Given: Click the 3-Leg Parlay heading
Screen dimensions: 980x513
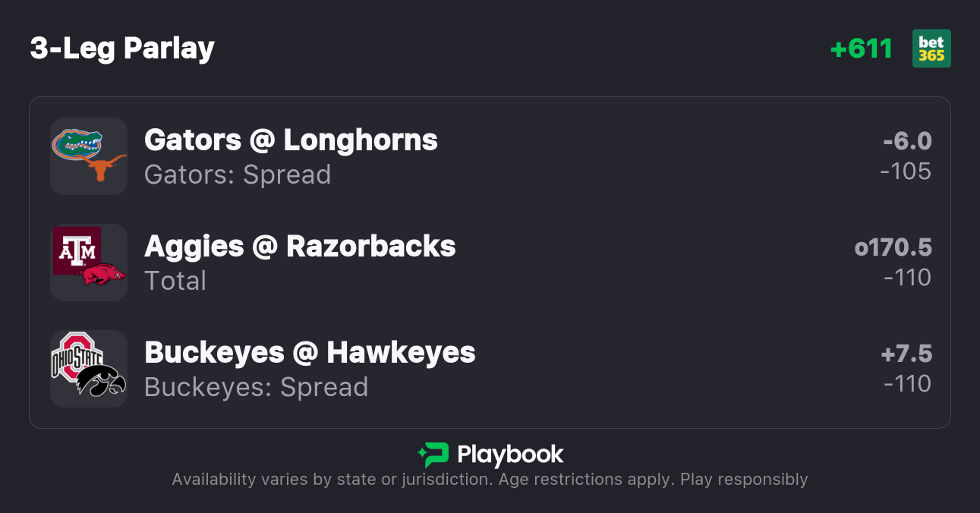Looking at the screenshot, I should (122, 49).
